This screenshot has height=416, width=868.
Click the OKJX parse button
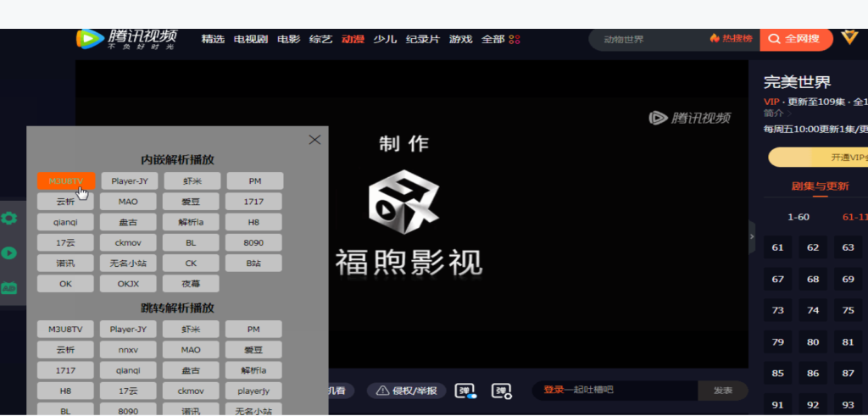tap(129, 284)
